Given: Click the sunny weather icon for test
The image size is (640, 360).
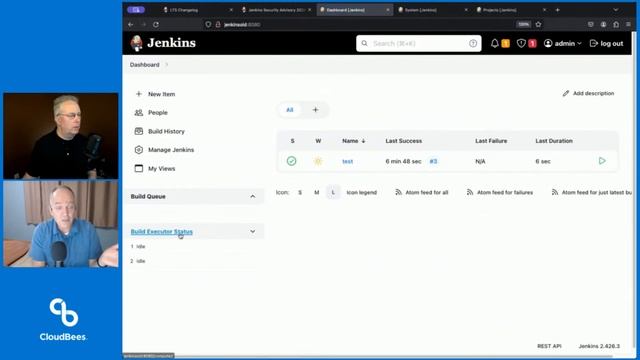Looking at the screenshot, I should [x=318, y=161].
